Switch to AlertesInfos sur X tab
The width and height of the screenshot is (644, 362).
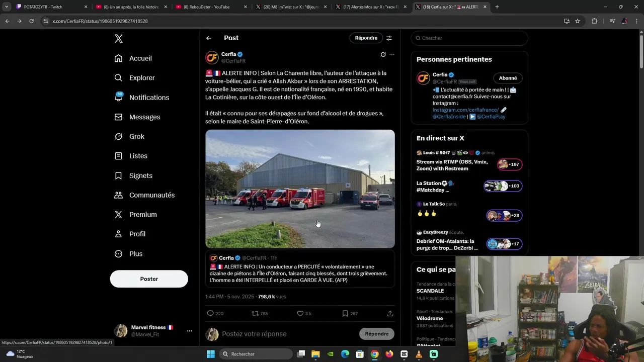(371, 7)
